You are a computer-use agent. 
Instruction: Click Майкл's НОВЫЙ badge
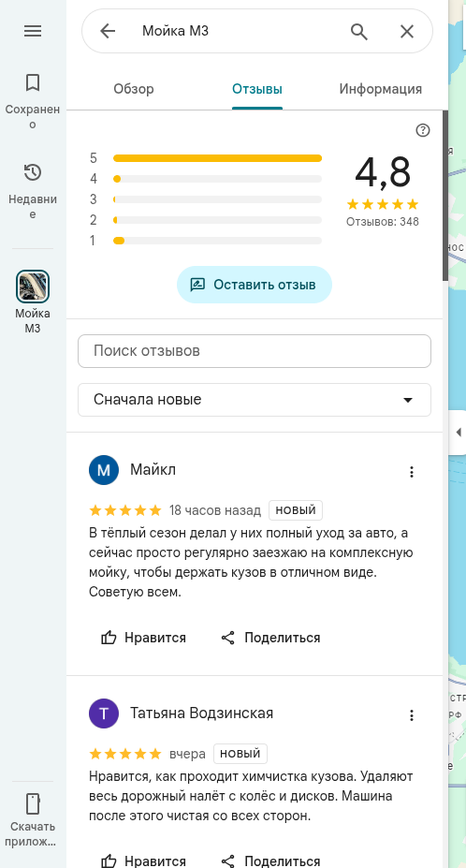coord(296,509)
